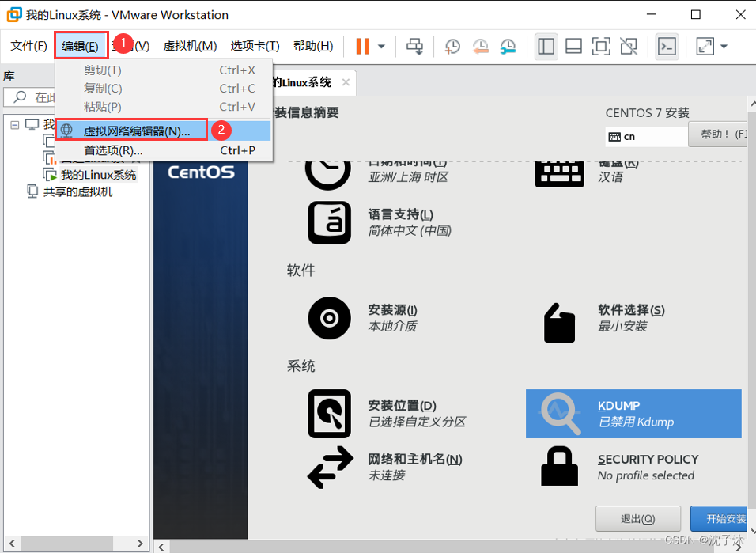Select 共享的虚拟机 in the library
Image resolution: width=756 pixels, height=553 pixels.
point(77,192)
